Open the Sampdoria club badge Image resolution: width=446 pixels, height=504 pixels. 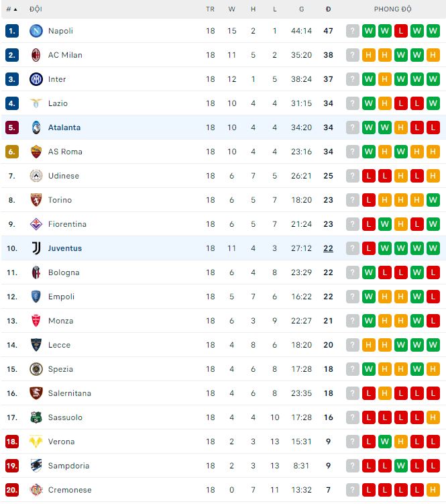(x=36, y=466)
